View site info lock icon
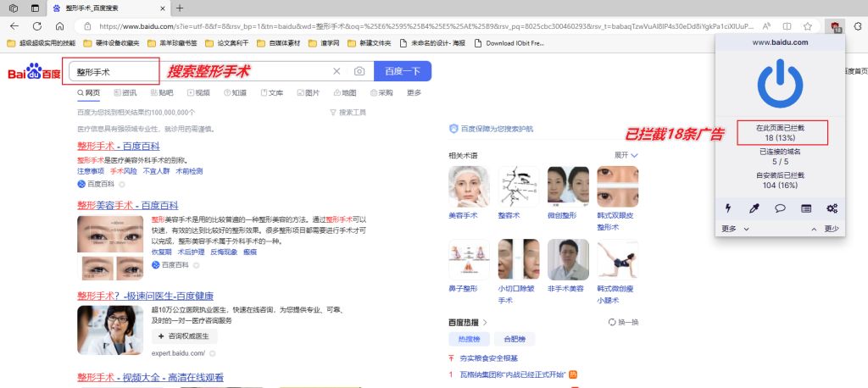 [87, 26]
